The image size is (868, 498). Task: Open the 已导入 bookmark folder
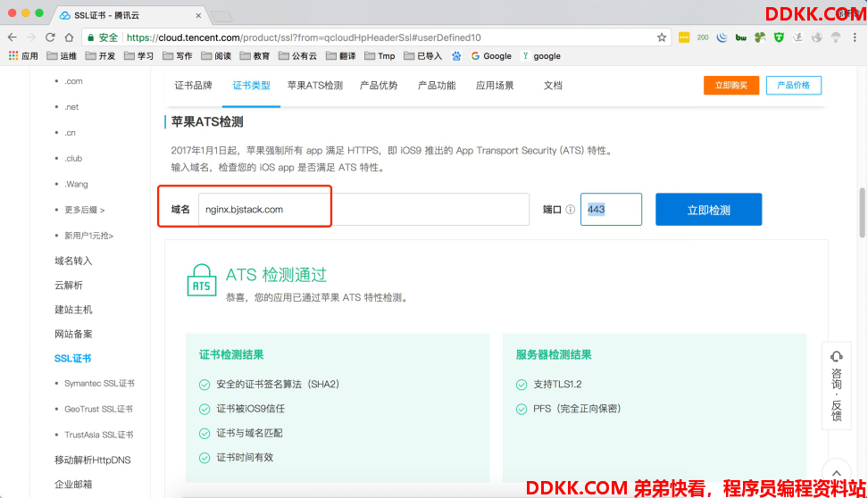423,56
